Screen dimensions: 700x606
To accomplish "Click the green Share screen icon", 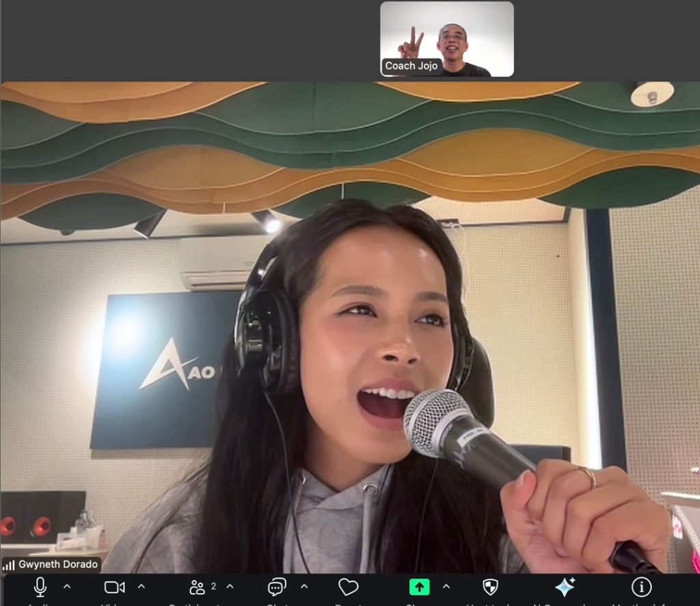I will point(419,587).
